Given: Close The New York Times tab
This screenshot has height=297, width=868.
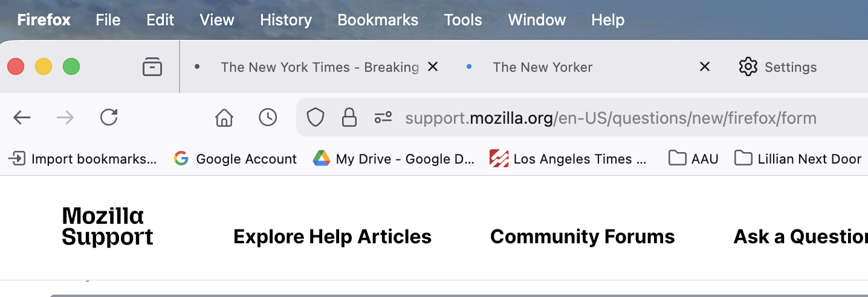Looking at the screenshot, I should point(433,67).
